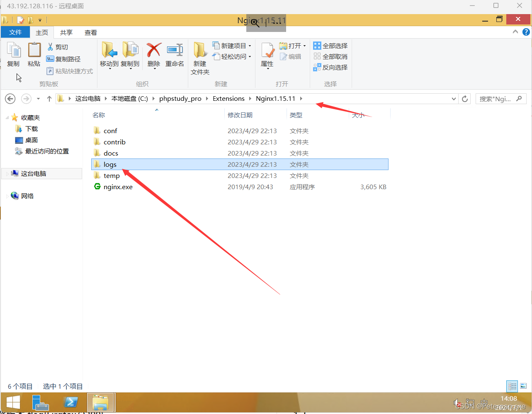Viewport: 532px width, 414px height.
Task: Expand the address bar history dropdown
Action: click(x=454, y=99)
